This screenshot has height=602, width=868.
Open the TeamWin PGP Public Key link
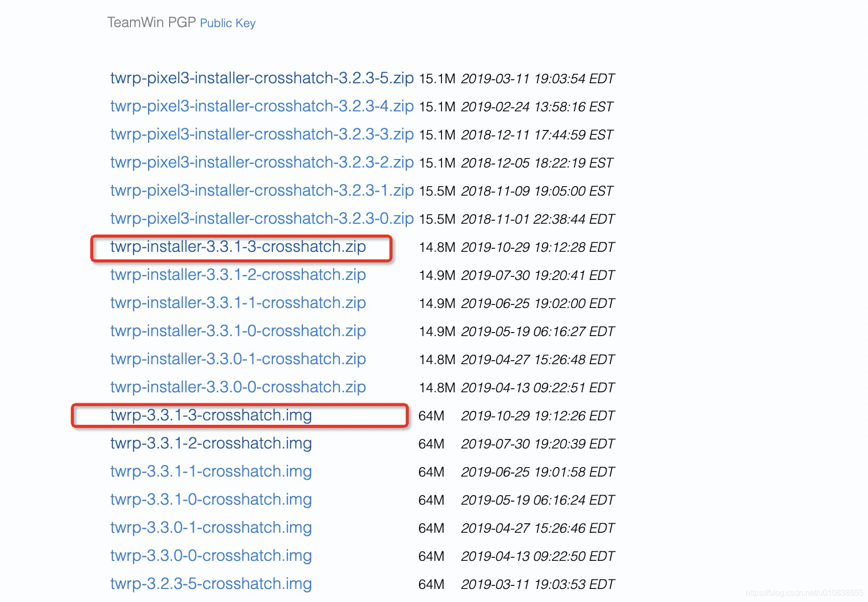pos(228,23)
